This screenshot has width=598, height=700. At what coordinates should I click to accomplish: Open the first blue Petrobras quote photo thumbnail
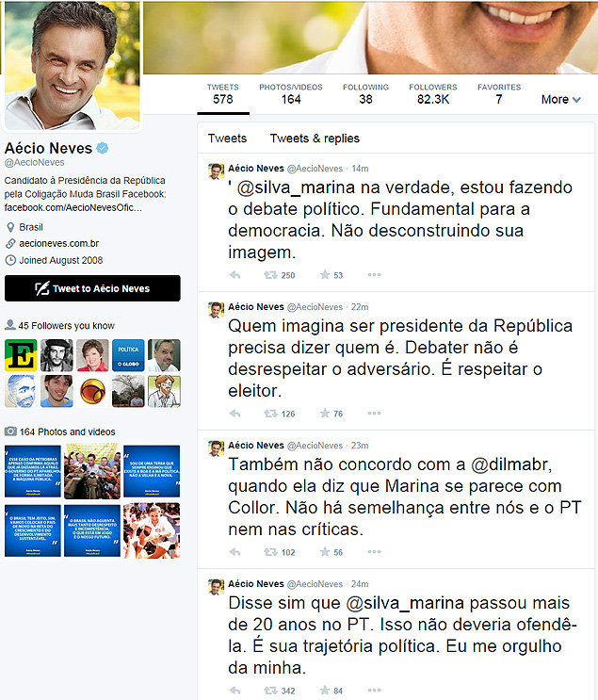point(33,470)
